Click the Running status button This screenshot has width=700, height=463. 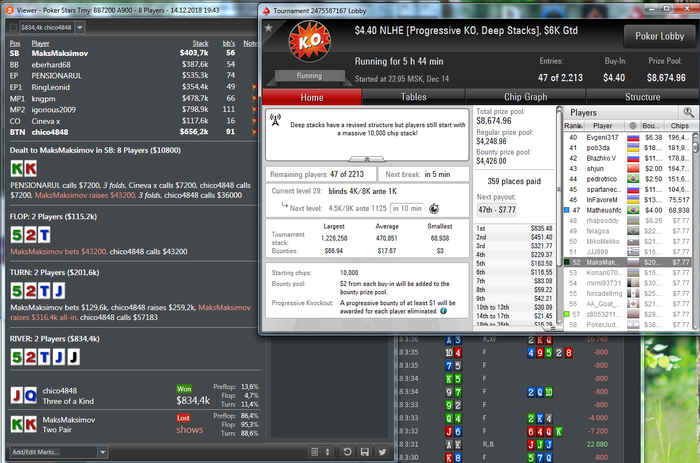309,76
